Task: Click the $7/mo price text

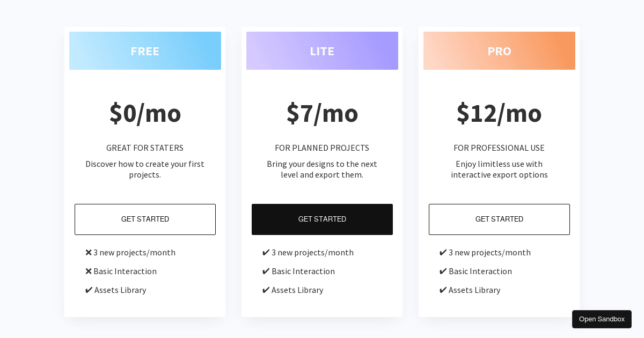Action: coord(322,113)
